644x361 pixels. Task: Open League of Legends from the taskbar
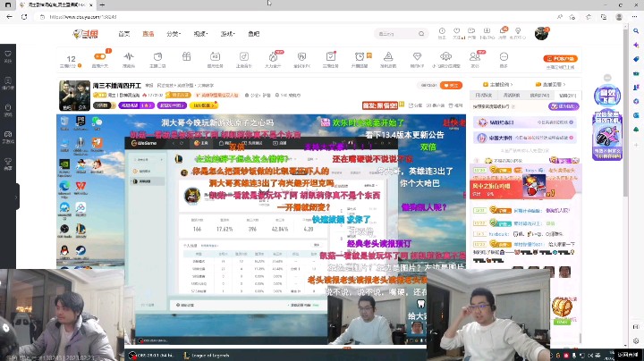coord(207,356)
